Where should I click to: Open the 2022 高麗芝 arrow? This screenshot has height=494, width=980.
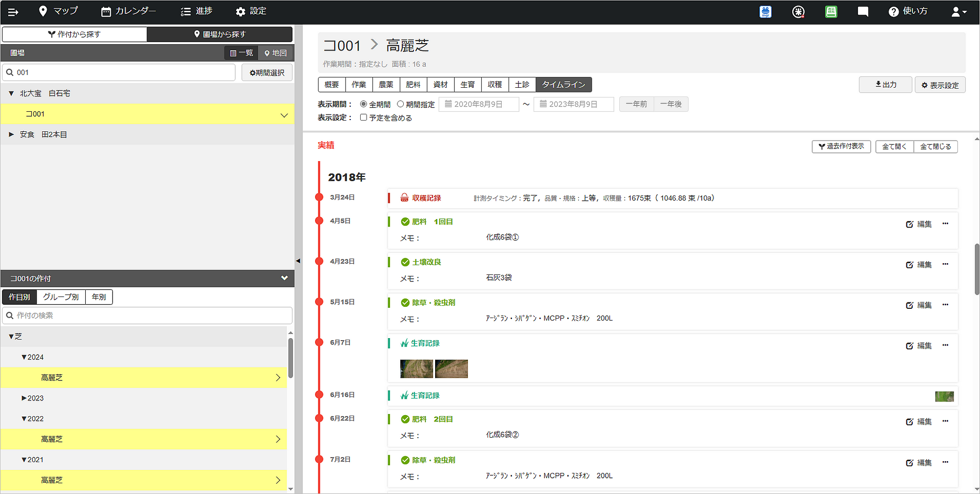(278, 440)
